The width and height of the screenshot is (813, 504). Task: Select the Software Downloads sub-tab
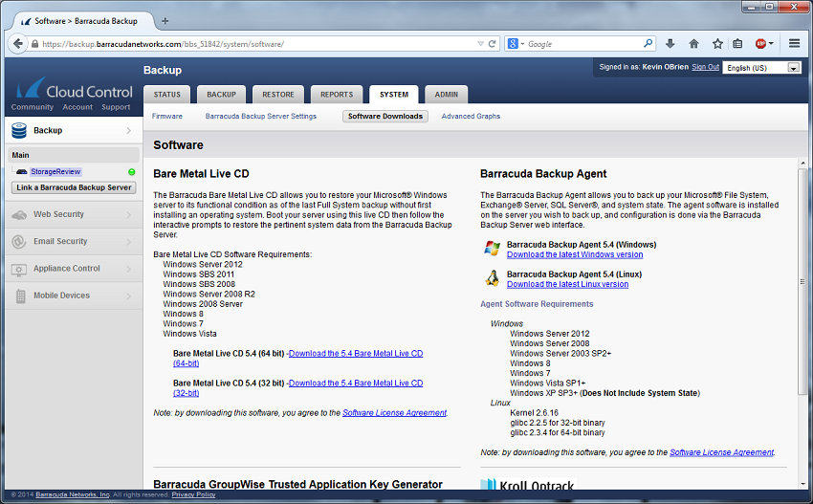385,116
